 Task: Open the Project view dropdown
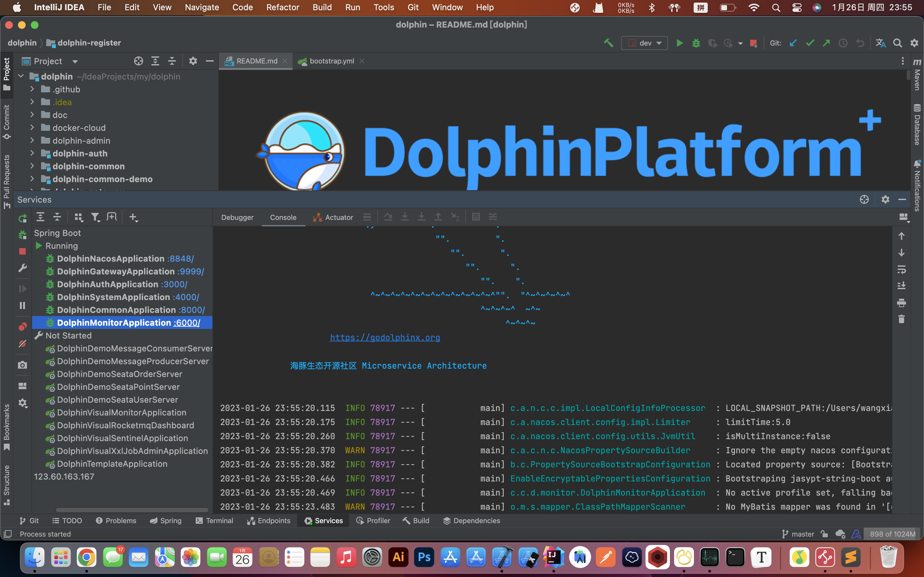[x=75, y=62]
